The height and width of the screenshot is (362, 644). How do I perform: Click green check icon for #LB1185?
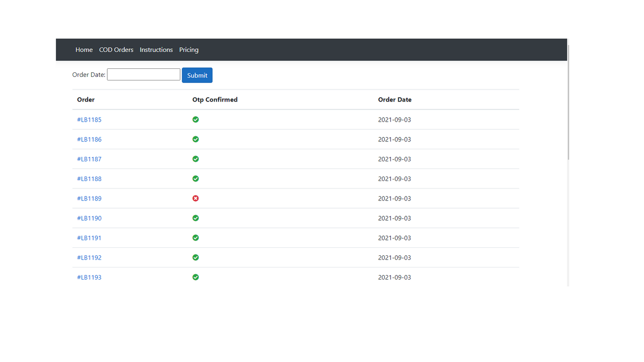196,120
